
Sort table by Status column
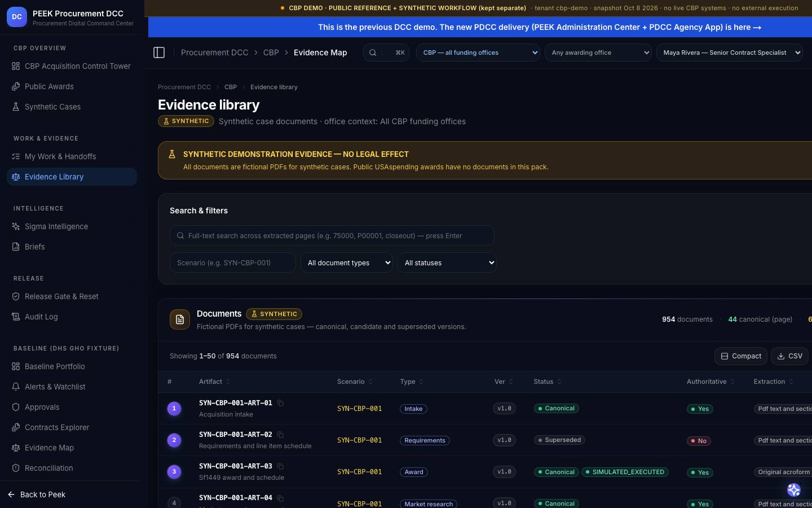click(548, 382)
